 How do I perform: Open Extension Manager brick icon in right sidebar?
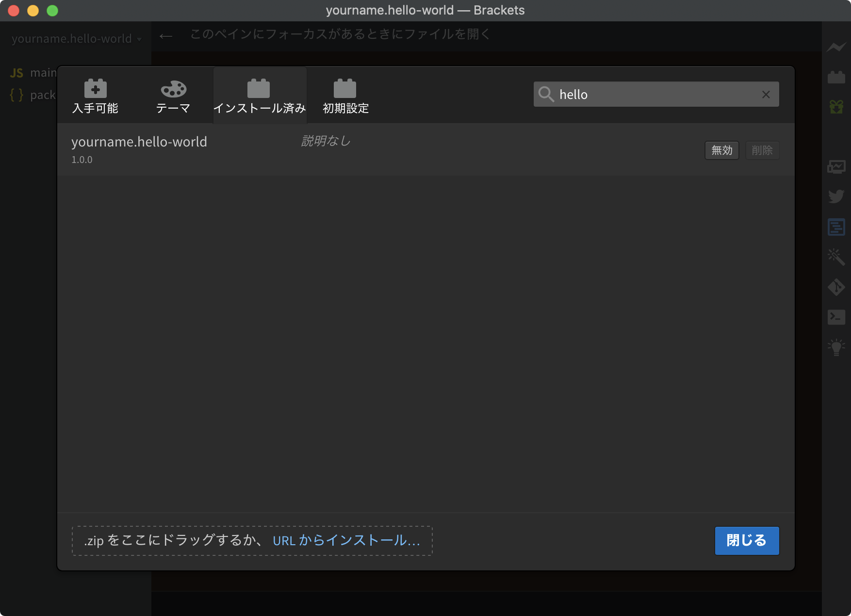click(x=836, y=77)
